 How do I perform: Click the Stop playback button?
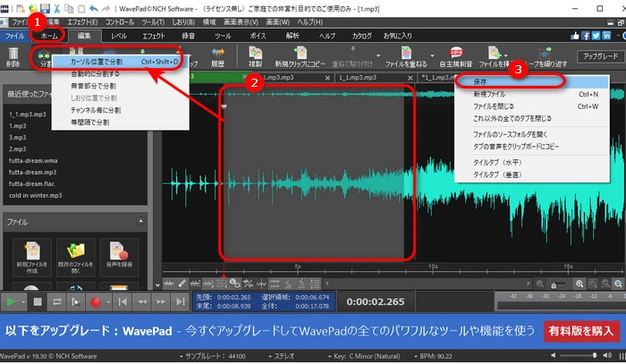(x=38, y=302)
